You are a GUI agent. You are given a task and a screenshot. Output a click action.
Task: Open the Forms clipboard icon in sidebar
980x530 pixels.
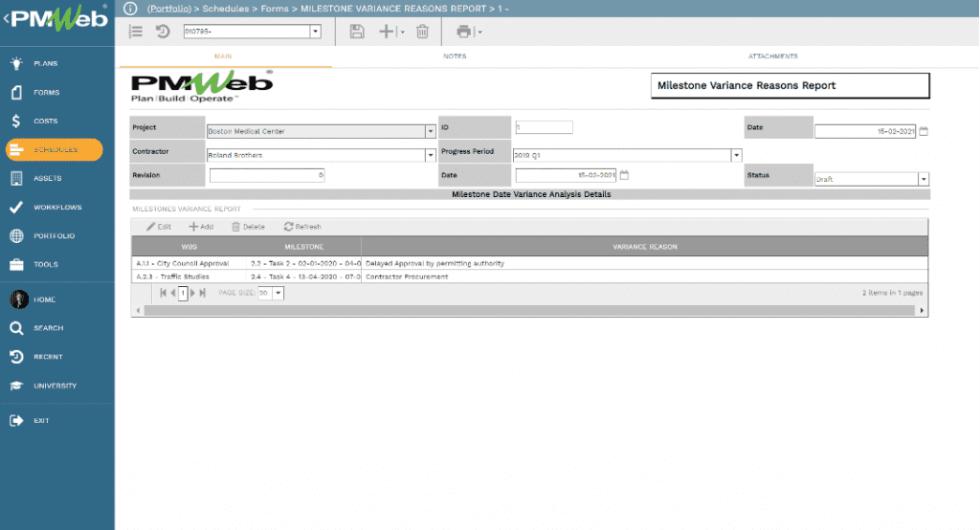(x=16, y=93)
